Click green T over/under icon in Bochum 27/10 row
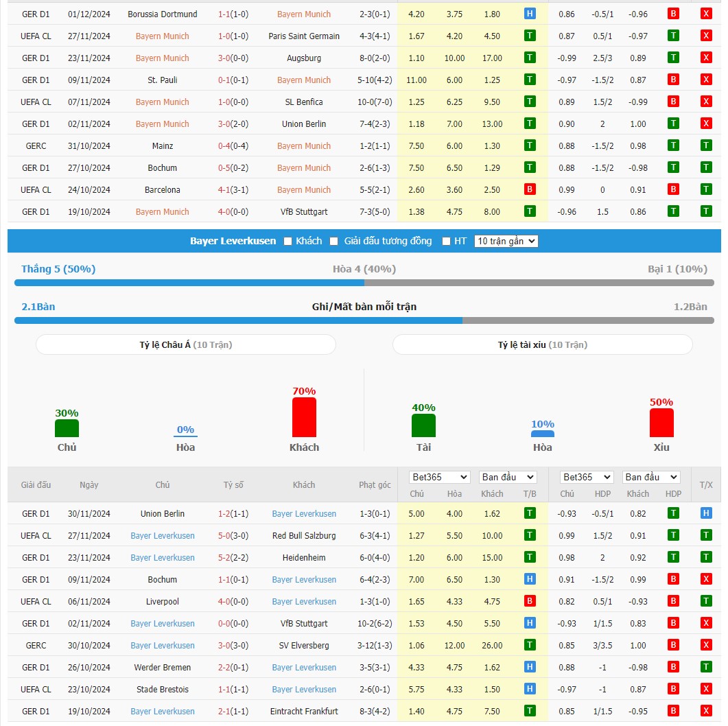Image resolution: width=728 pixels, height=726 pixels. 706,167
